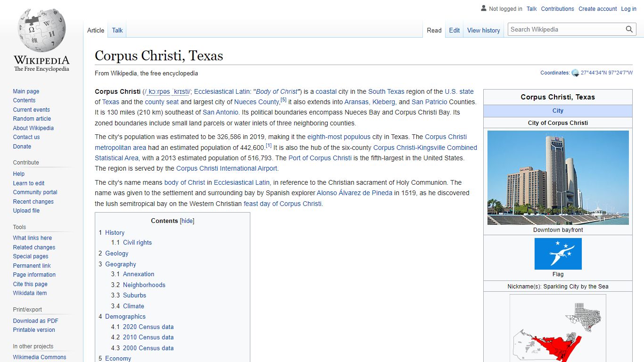
Task: Open What links here tool
Action: (x=32, y=238)
